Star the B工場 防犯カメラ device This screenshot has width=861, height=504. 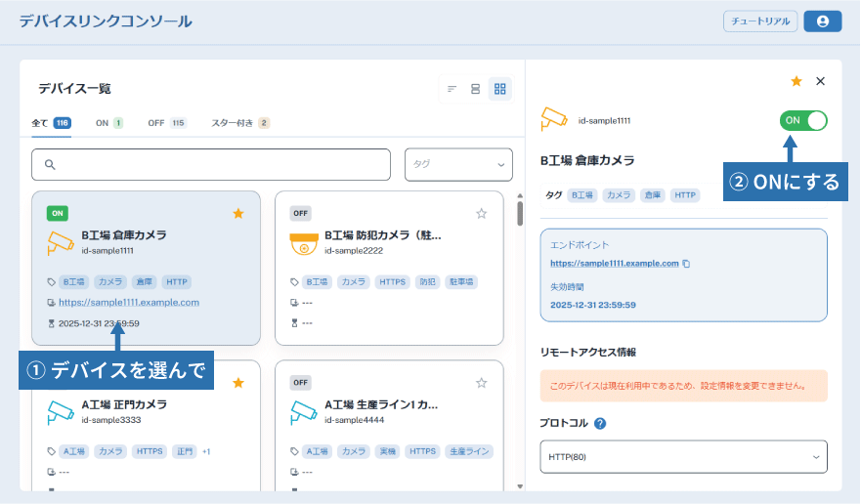[x=481, y=213]
